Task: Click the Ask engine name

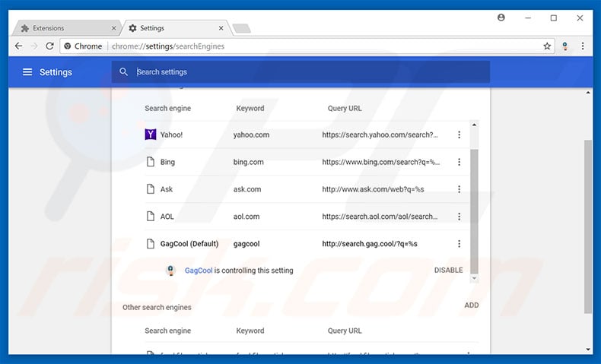Action: [167, 189]
